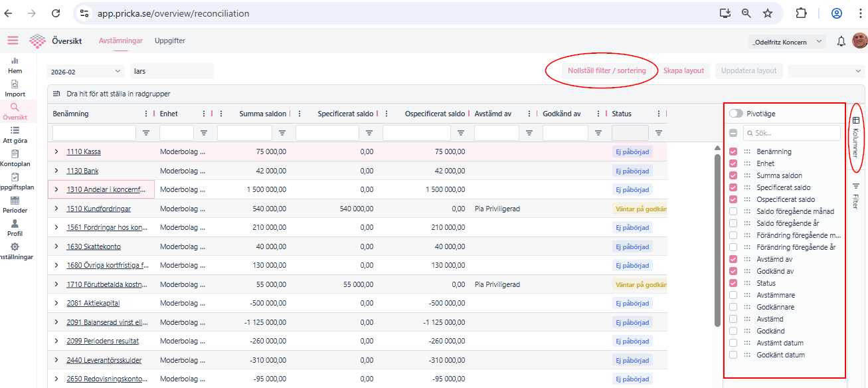Screen dimensions: 868x388
Task: Click the notifications bell icon
Action: [x=841, y=41]
